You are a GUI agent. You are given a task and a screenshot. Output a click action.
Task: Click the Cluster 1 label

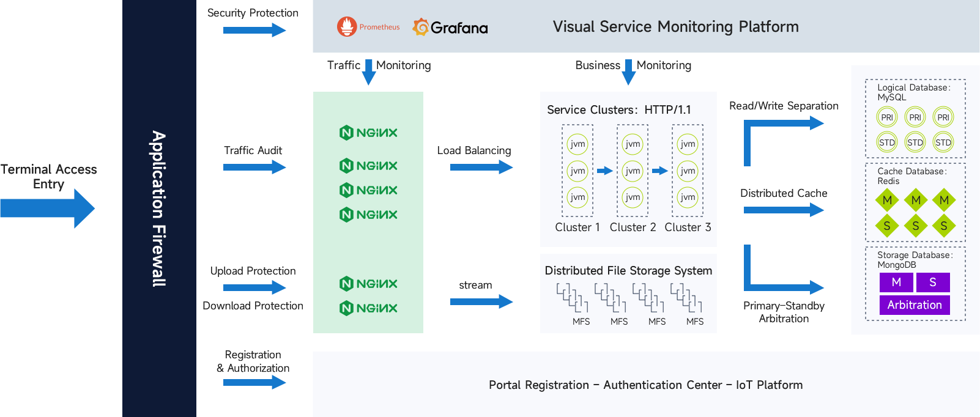click(577, 227)
